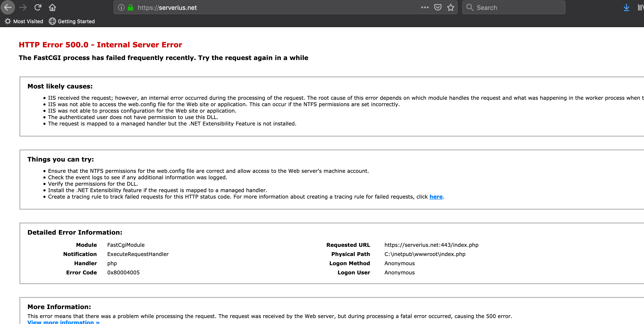Click the requested URL index.php text
Image resolution: width=644 pixels, height=324 pixels.
point(431,245)
